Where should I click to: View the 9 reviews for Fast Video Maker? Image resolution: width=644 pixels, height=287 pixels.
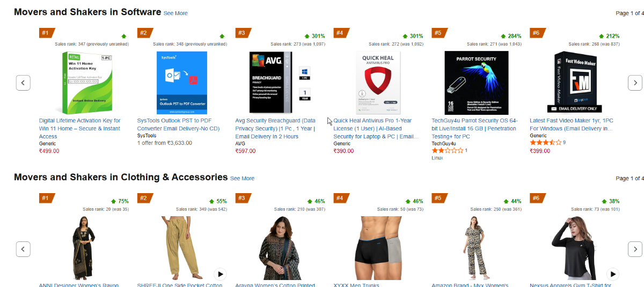tap(564, 143)
